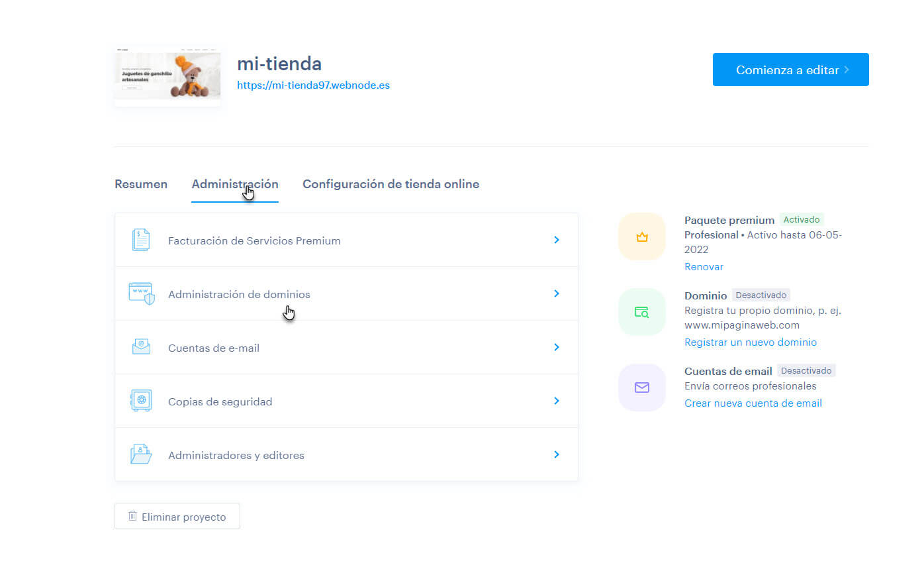Click the envelope icon beside Cuentas de e-mail
The width and height of the screenshot is (924, 573).
point(140,347)
